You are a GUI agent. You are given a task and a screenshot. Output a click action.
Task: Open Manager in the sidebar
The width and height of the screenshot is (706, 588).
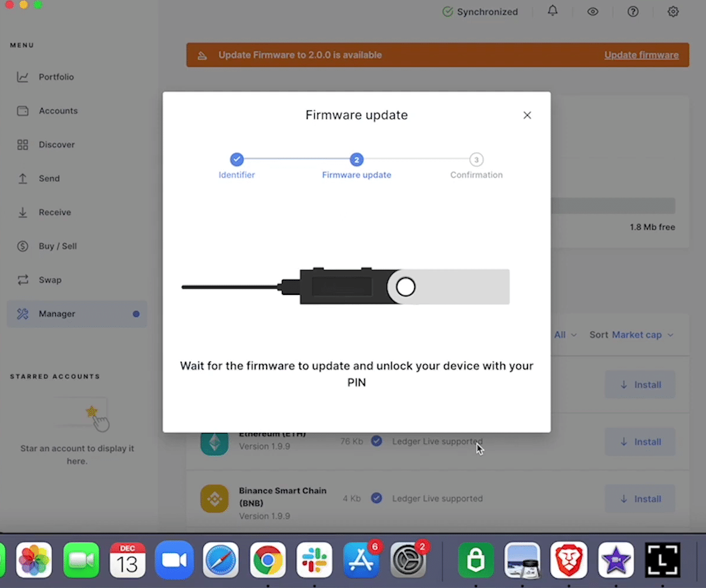tap(77, 314)
